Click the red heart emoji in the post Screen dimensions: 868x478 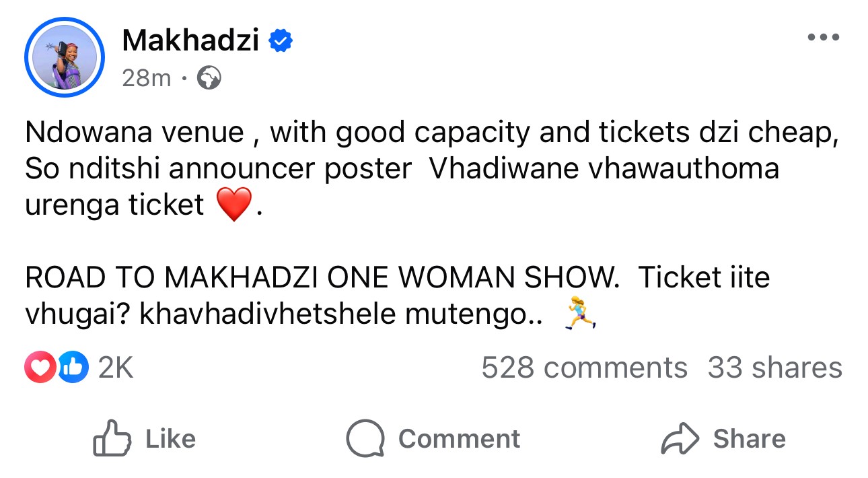coord(234,205)
